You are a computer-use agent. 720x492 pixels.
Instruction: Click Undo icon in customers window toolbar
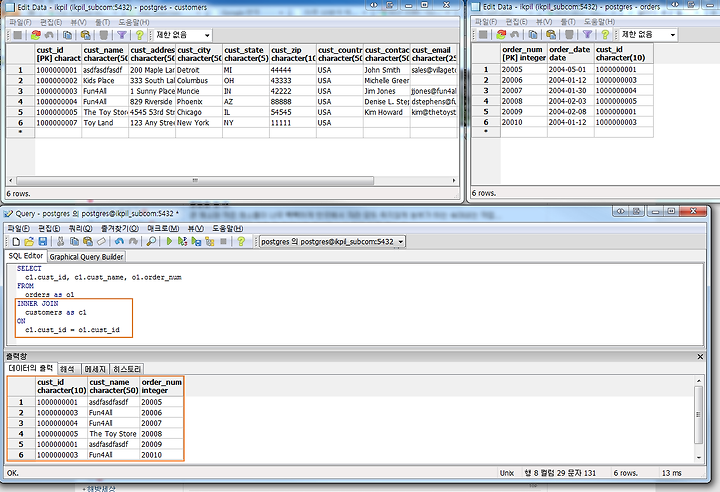point(49,35)
